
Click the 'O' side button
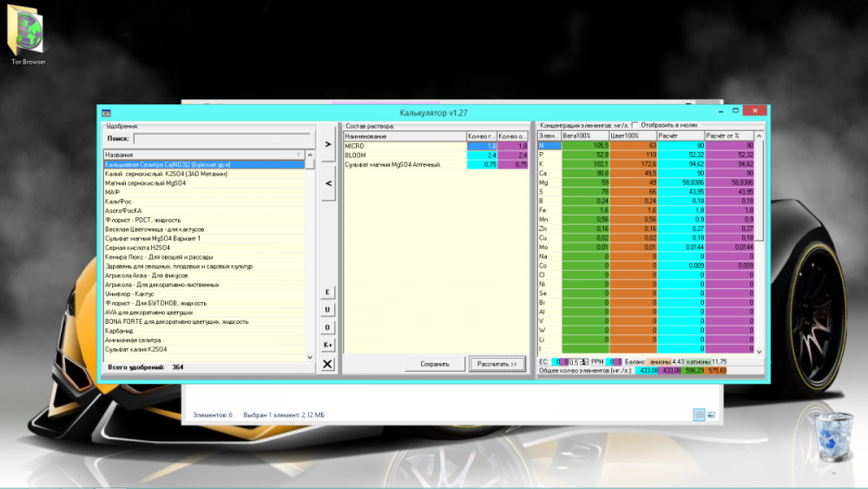[327, 327]
